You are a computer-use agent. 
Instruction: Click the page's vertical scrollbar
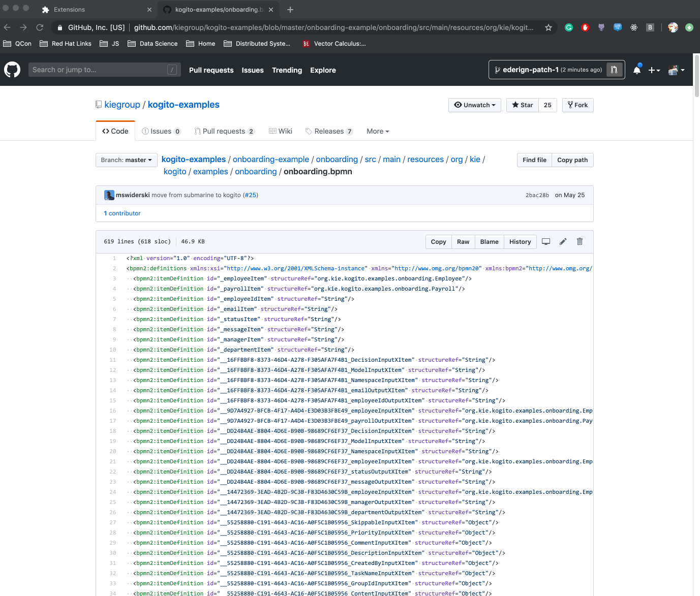[696, 76]
